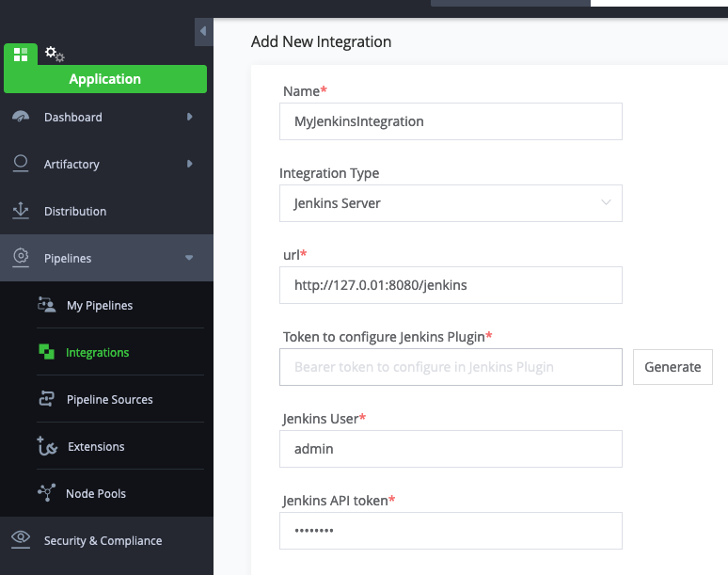Click the Application grid icon tab
The height and width of the screenshot is (575, 728).
(x=21, y=55)
